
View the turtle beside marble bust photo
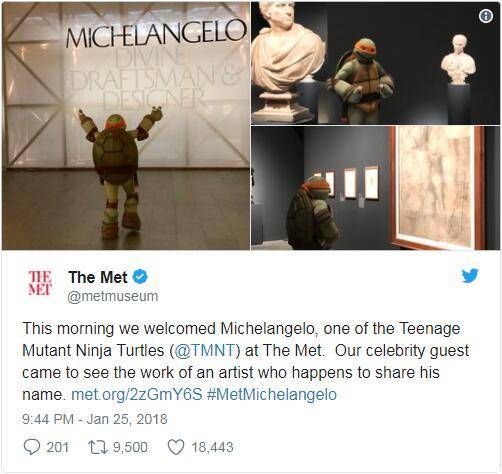[376, 63]
